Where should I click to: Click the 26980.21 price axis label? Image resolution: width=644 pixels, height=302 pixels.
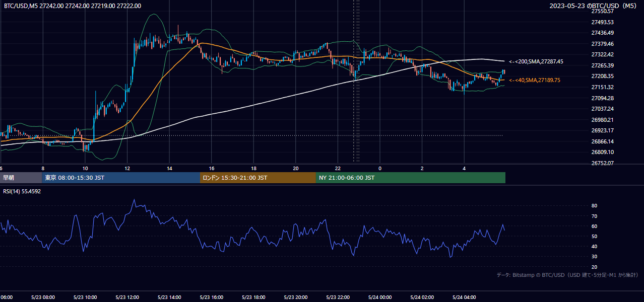[602, 120]
